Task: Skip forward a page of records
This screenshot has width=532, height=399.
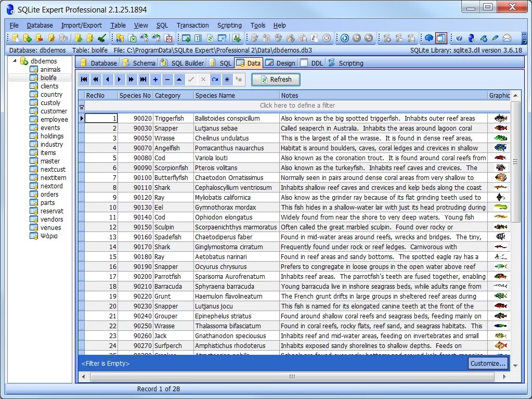Action: 131,80
